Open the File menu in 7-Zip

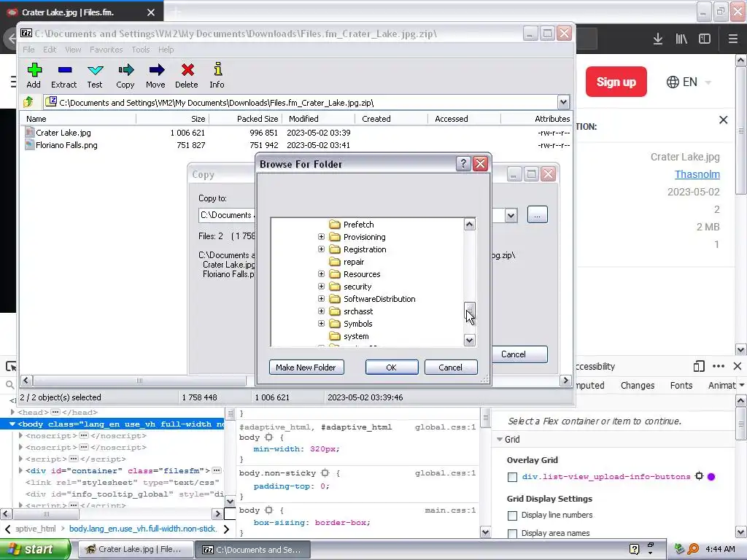point(28,50)
